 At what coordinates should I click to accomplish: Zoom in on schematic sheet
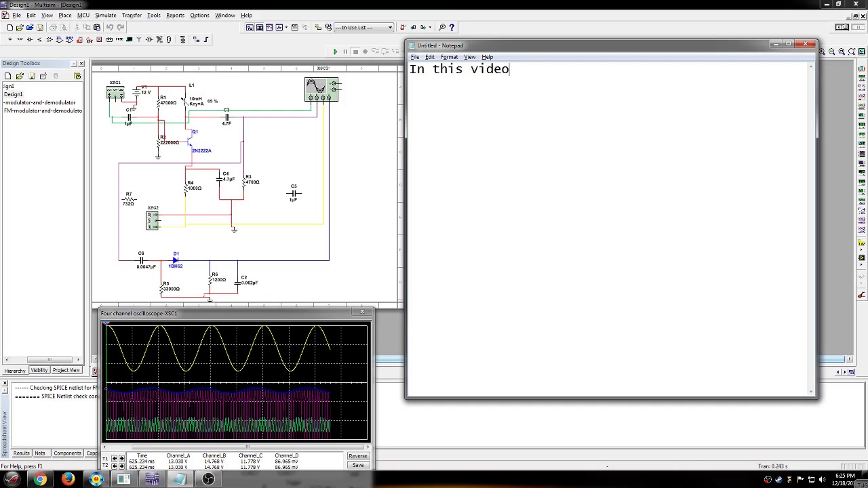(x=822, y=52)
